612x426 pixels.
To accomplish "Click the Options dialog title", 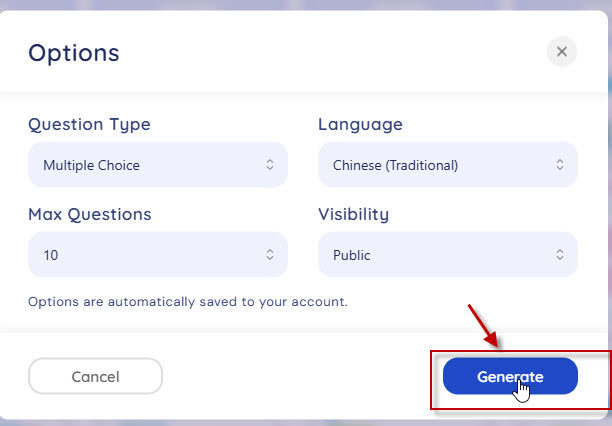I will click(74, 53).
